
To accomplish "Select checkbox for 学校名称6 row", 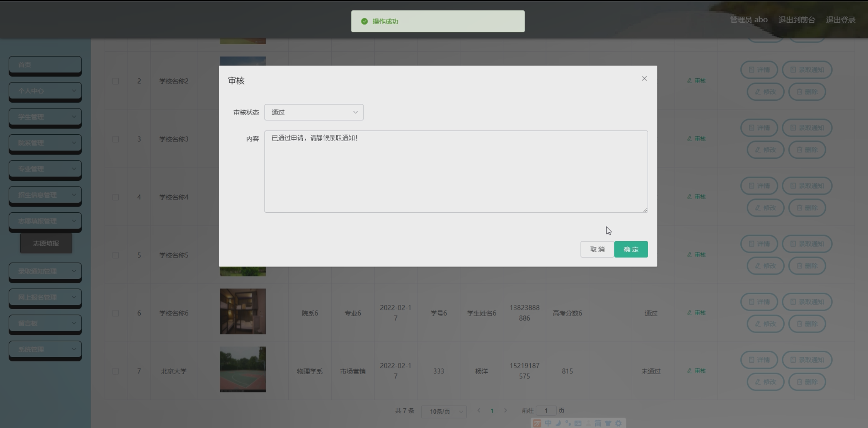I will (x=116, y=313).
